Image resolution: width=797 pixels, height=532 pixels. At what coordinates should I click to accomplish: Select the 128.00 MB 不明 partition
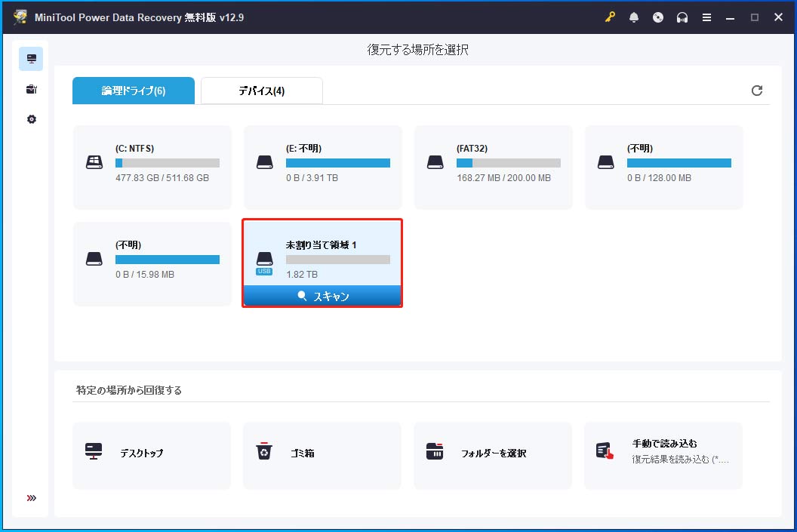point(664,168)
